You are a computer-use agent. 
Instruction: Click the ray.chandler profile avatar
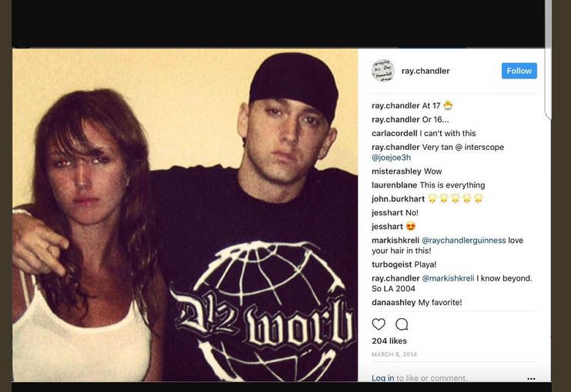382,71
